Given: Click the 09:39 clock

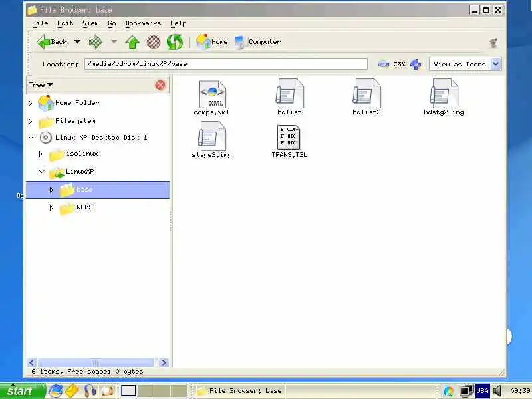Looking at the screenshot, I should tap(521, 391).
